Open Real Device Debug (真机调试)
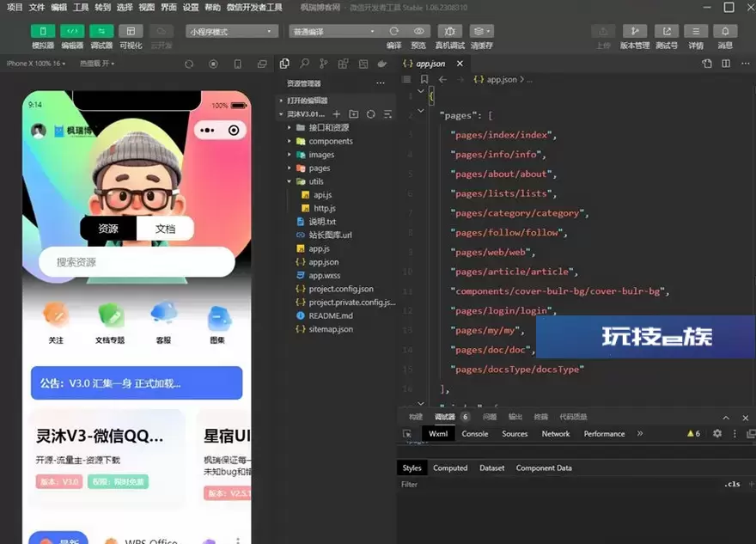756x544 pixels. pos(450,31)
